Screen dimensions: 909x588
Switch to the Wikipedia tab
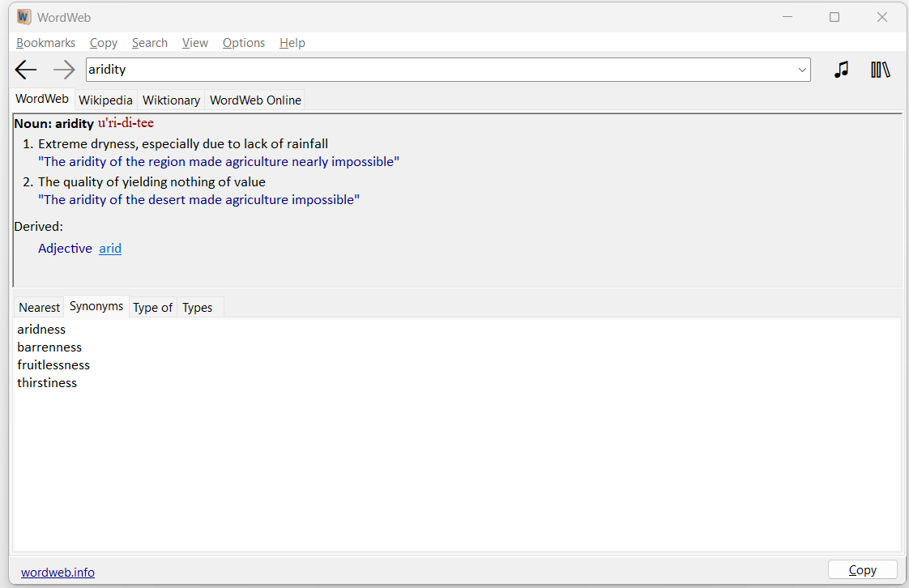coord(105,100)
